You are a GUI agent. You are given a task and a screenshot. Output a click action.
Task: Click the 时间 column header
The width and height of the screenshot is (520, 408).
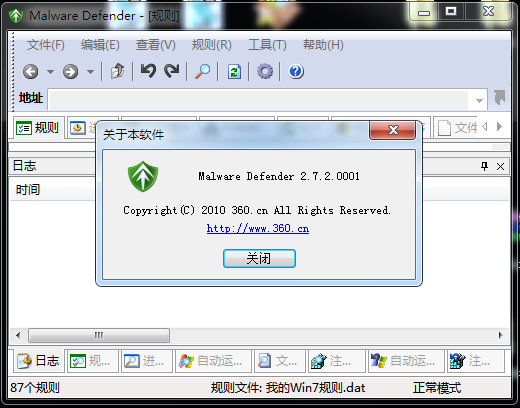point(28,190)
